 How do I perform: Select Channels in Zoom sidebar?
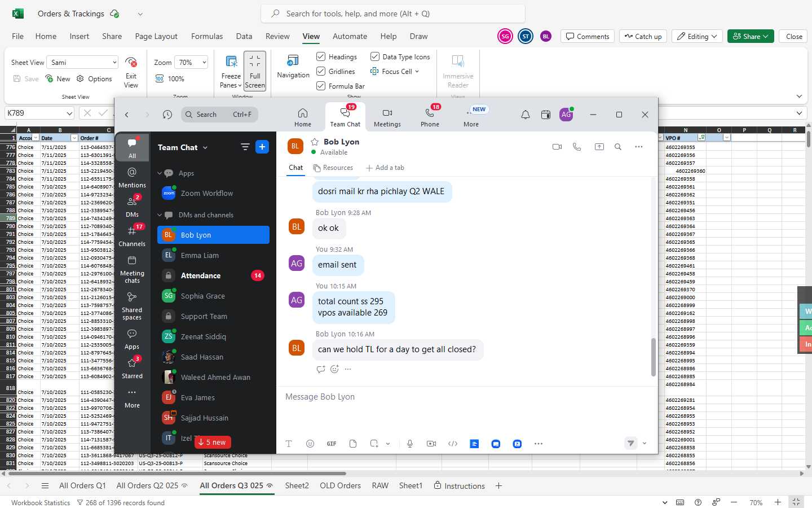[x=132, y=236]
